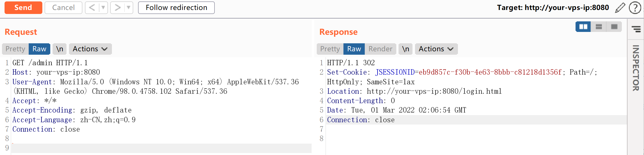Image resolution: width=644 pixels, height=155 pixels.
Task: Expand the back history dropdown arrow
Action: (x=103, y=8)
